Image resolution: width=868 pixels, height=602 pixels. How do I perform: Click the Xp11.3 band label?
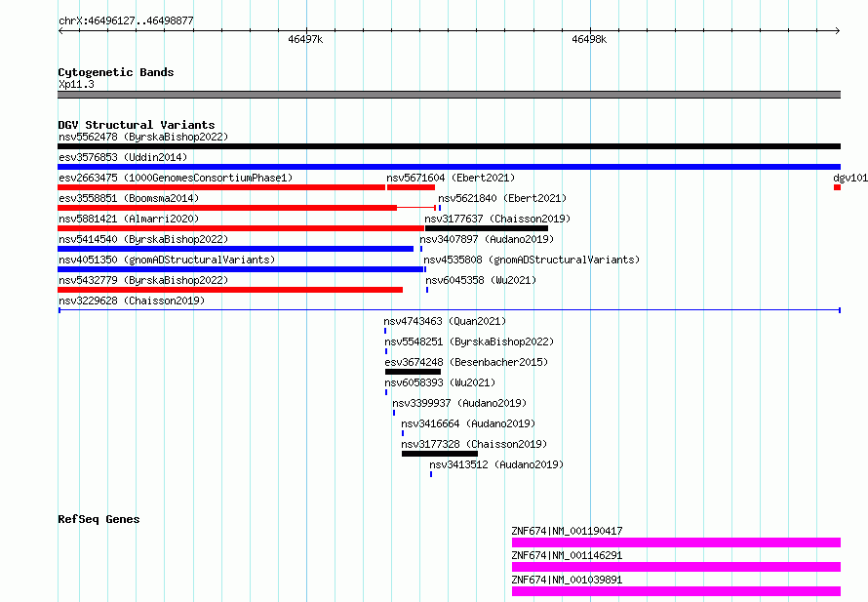pyautogui.click(x=76, y=84)
